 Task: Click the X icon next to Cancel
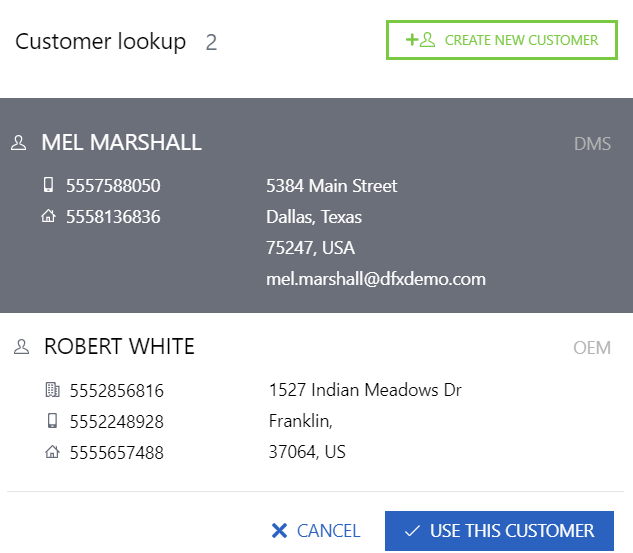pyautogui.click(x=279, y=531)
